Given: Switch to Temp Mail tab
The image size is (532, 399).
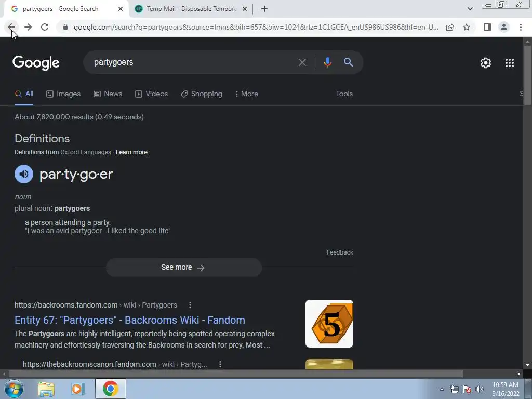Looking at the screenshot, I should [191, 9].
